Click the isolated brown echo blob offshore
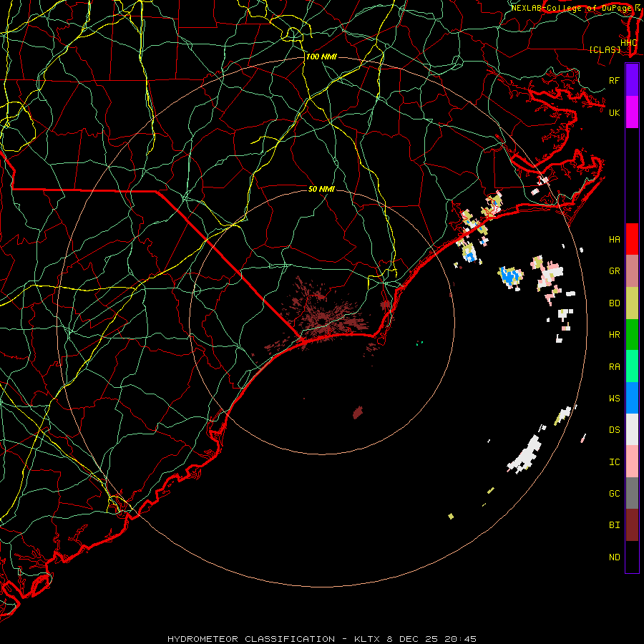The width and height of the screenshot is (644, 644). click(x=358, y=412)
